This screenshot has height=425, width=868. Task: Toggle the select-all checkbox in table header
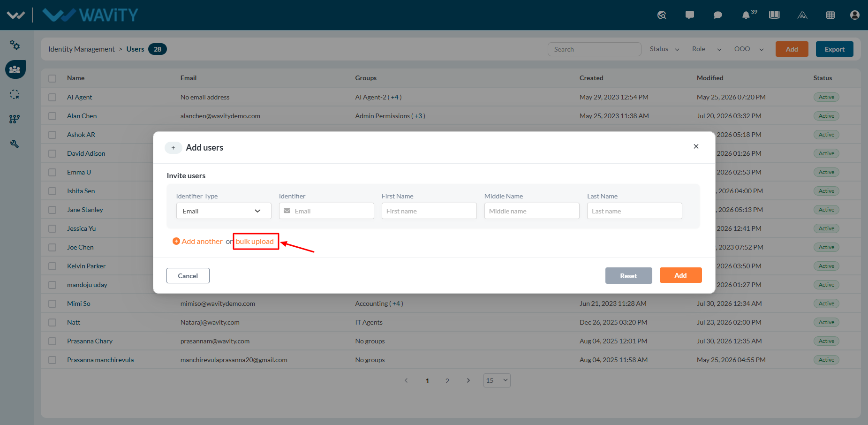(x=53, y=78)
